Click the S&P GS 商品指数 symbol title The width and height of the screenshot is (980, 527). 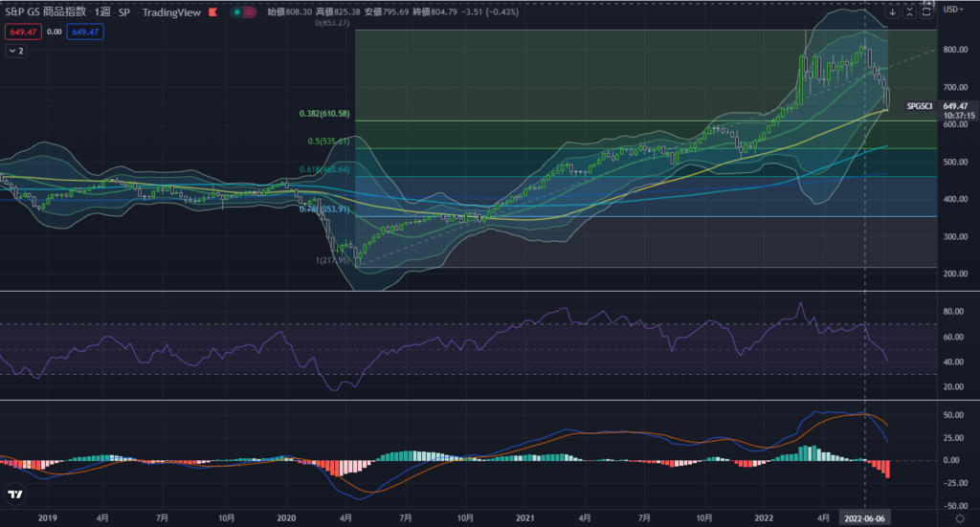(x=43, y=13)
